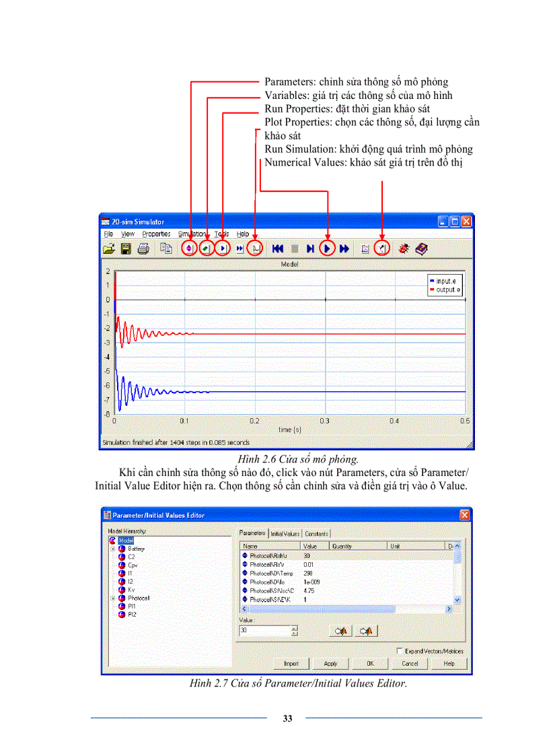Screen dimensions: 549x756
Task: Click the Import button
Action: pos(291,664)
